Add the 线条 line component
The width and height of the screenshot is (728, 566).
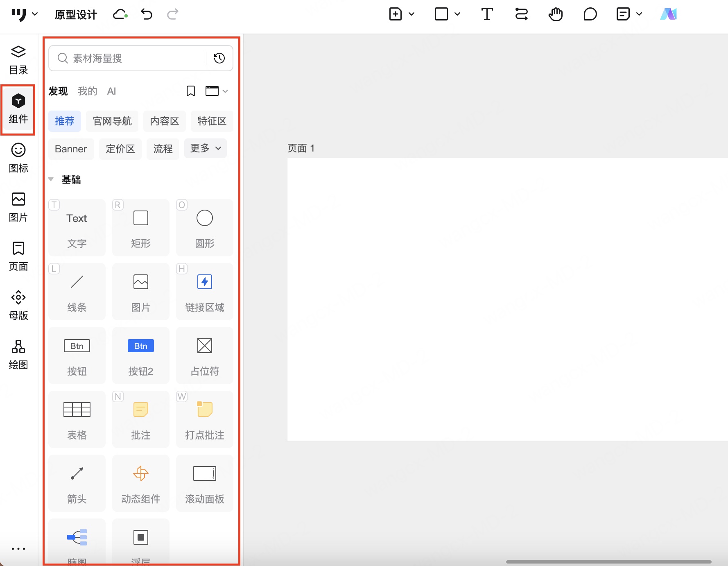pyautogui.click(x=77, y=292)
